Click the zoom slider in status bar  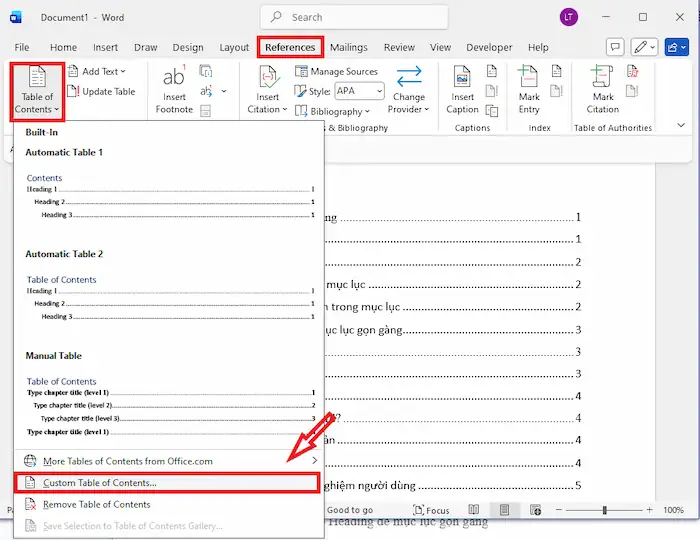pyautogui.click(x=603, y=510)
